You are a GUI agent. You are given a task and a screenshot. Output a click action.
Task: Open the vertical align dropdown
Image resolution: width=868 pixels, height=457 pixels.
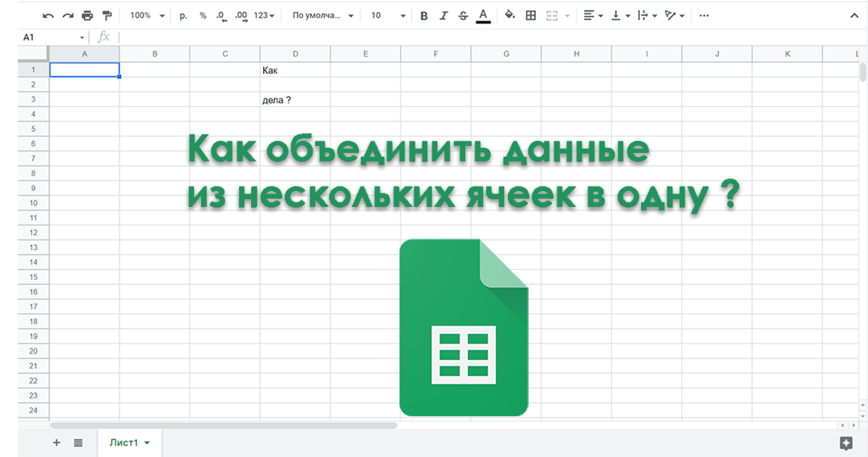(x=620, y=15)
